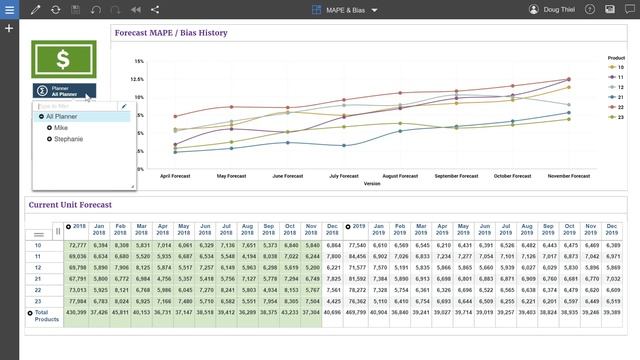Click the November Forecast axis label

click(x=569, y=176)
